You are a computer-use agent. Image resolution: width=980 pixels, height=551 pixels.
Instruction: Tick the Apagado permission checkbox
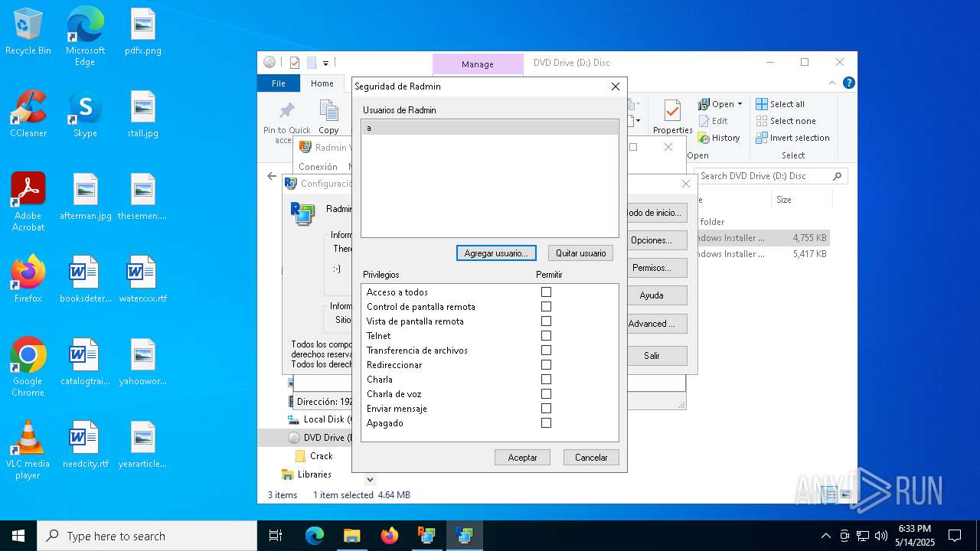click(546, 423)
